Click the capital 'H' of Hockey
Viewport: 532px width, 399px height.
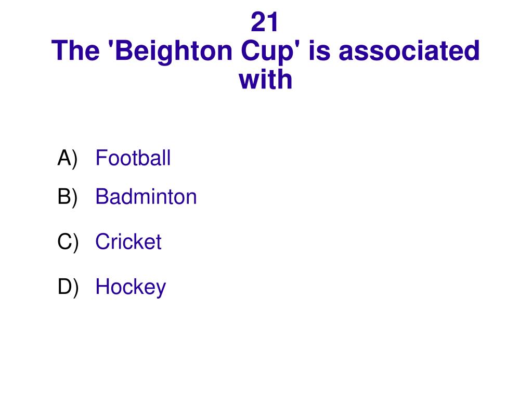(102, 287)
